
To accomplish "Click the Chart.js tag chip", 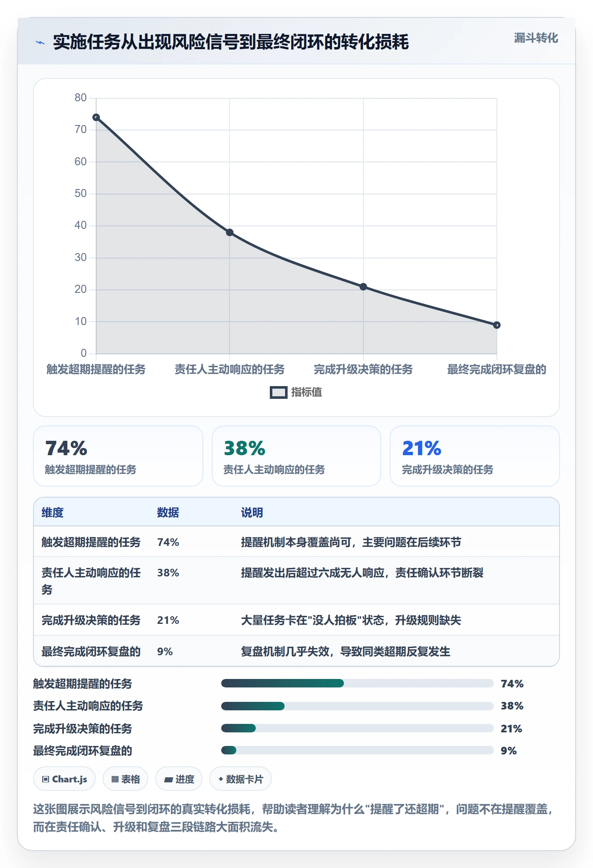I will pos(64,779).
